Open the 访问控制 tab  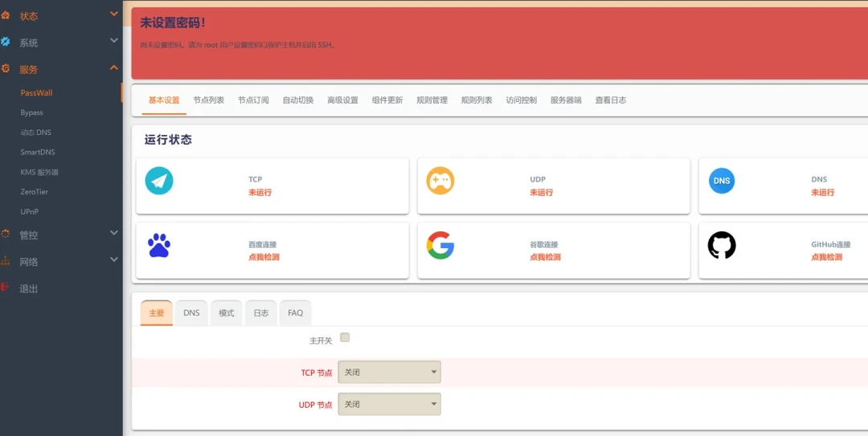pos(522,100)
